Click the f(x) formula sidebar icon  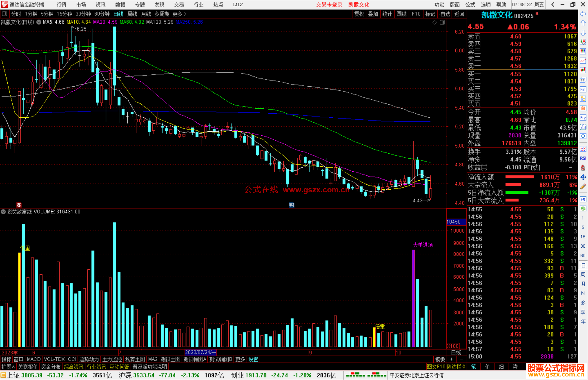click(x=583, y=127)
